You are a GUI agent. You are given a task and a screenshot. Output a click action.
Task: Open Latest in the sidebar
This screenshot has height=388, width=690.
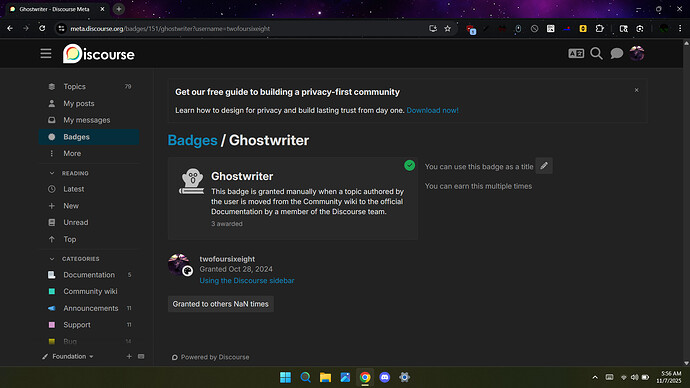pyautogui.click(x=89, y=189)
